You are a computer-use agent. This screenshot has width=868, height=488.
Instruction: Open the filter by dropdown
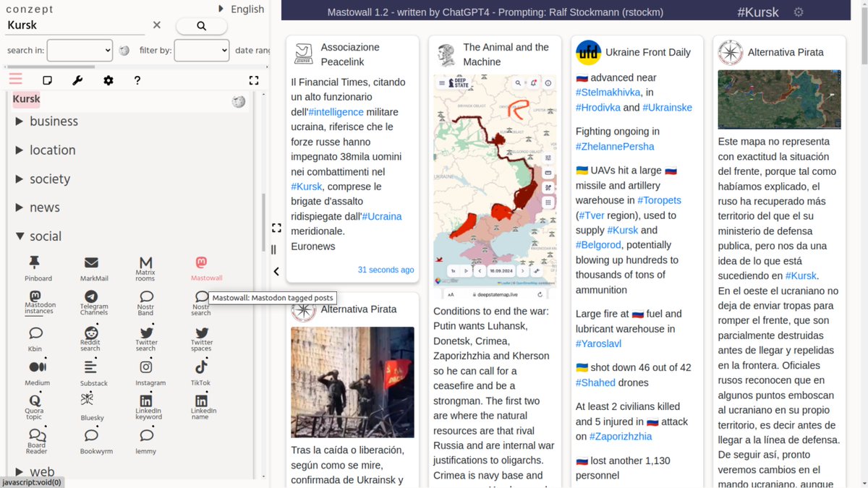[x=202, y=50]
